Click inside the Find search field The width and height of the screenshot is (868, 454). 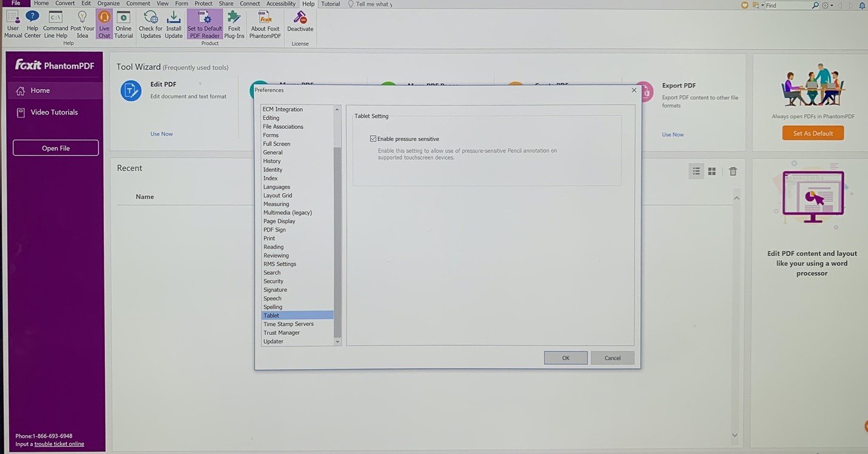tap(788, 5)
